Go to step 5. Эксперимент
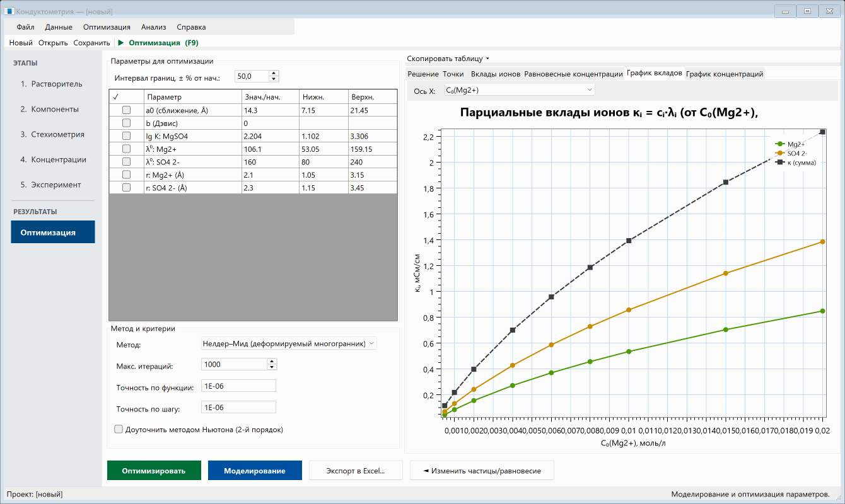 tap(52, 185)
